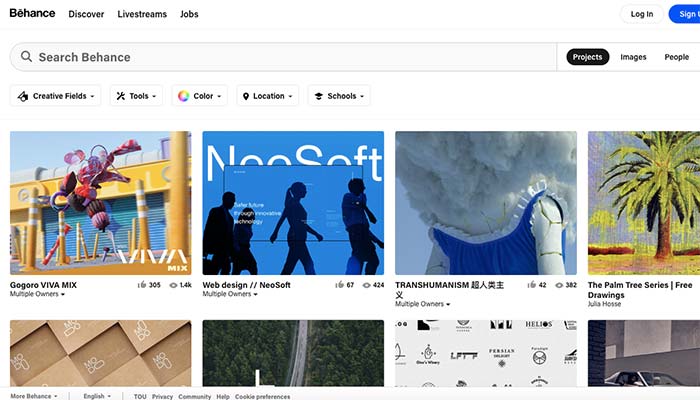Screen dimensions: 700x400
Task: Open the Help footer link
Action: (x=223, y=396)
